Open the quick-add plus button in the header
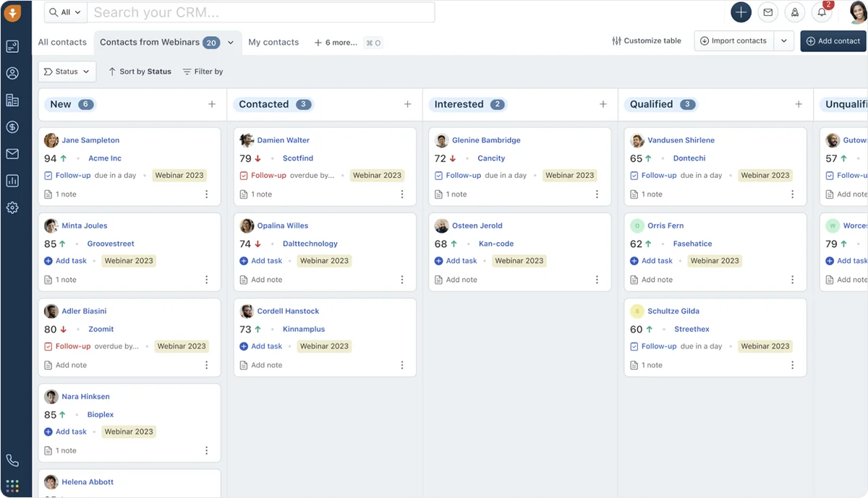The height and width of the screenshot is (498, 868). coord(739,12)
